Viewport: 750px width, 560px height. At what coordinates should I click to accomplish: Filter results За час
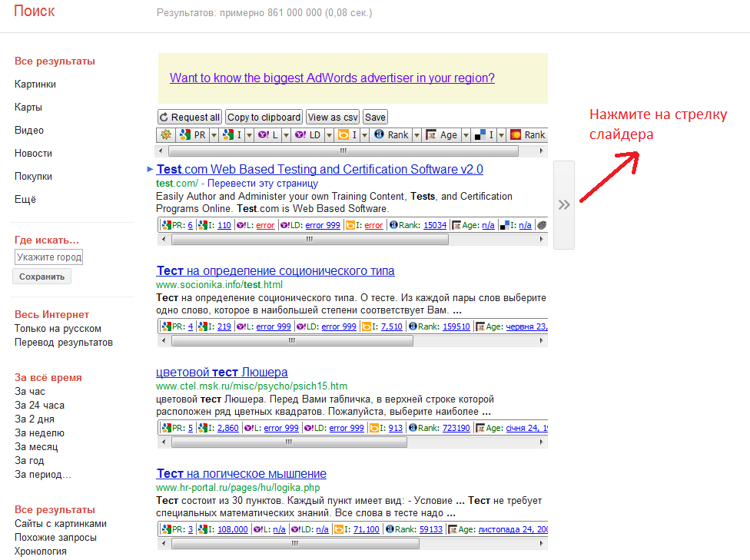tap(30, 391)
